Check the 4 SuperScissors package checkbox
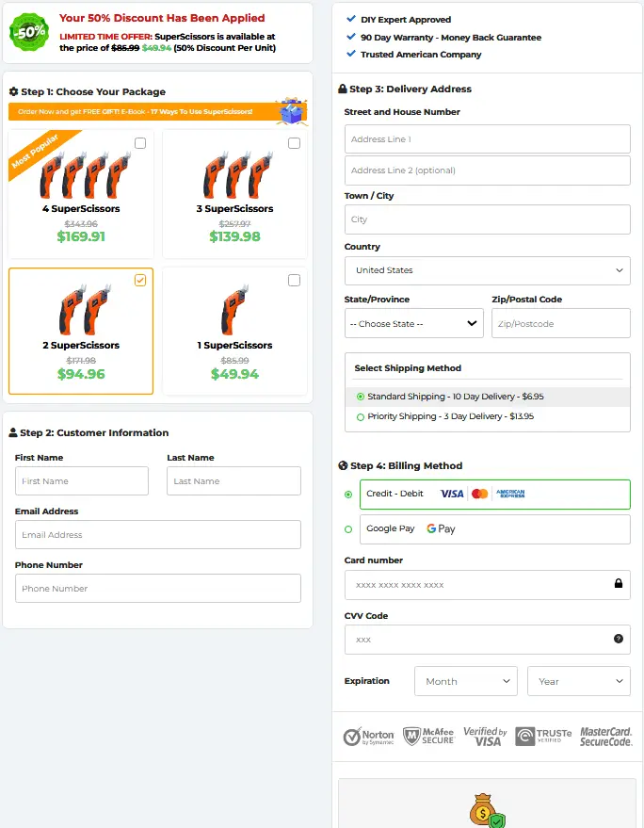 click(x=140, y=143)
